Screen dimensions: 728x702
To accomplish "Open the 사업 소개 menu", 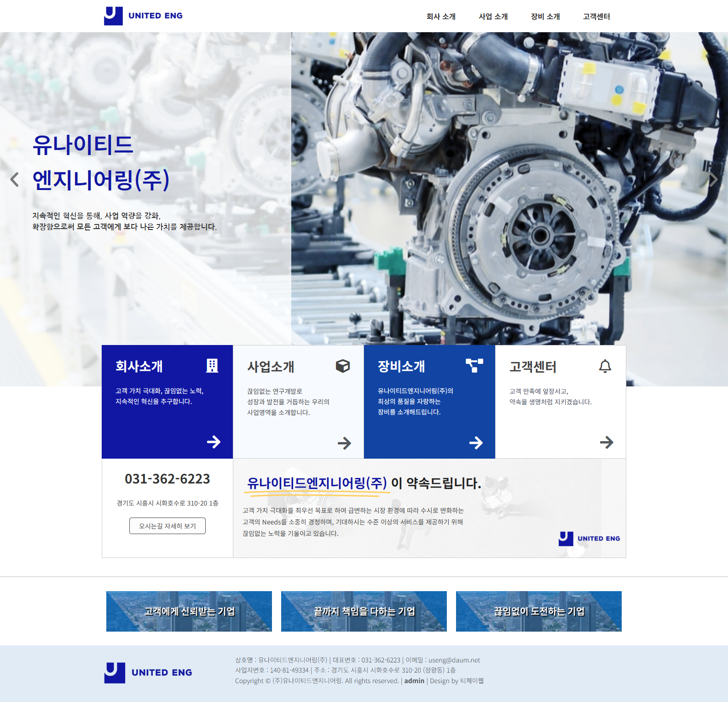I will coord(493,17).
